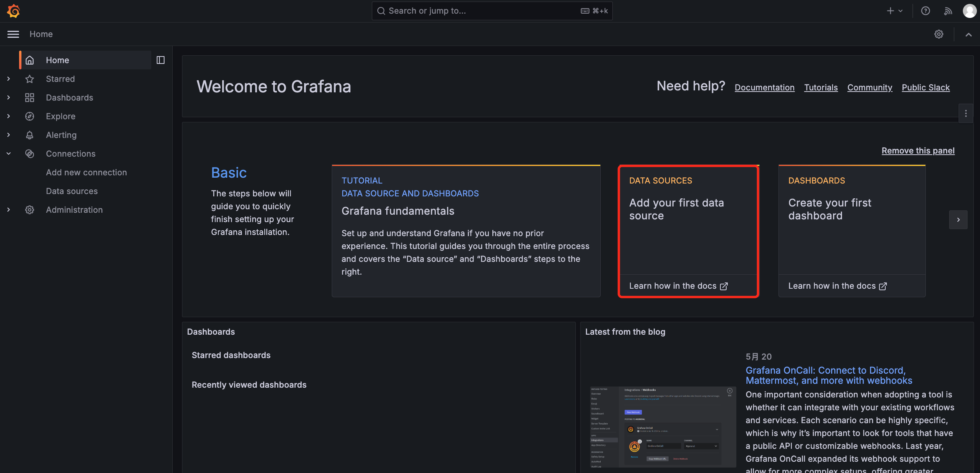The width and height of the screenshot is (980, 473).
Task: Click the dock menu panel icon
Action: (x=161, y=60)
